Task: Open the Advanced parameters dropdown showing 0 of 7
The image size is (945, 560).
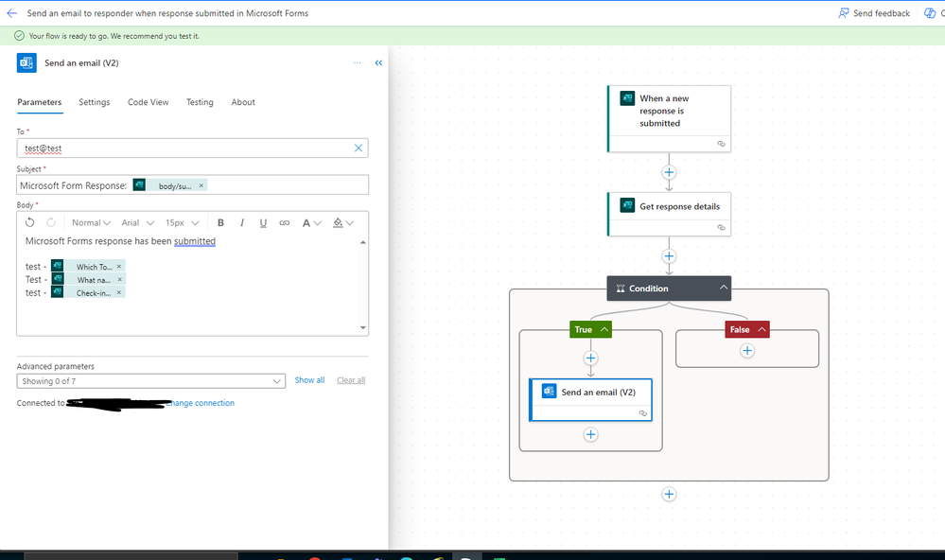Action: (150, 381)
